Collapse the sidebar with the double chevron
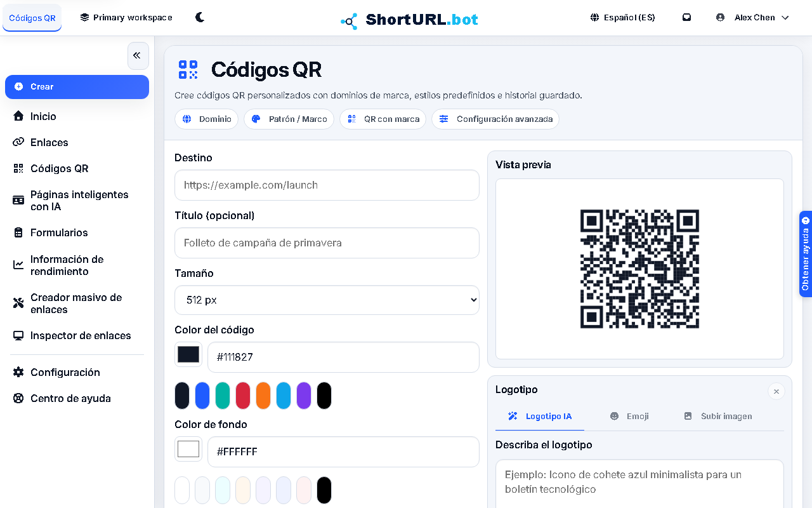 [x=138, y=56]
